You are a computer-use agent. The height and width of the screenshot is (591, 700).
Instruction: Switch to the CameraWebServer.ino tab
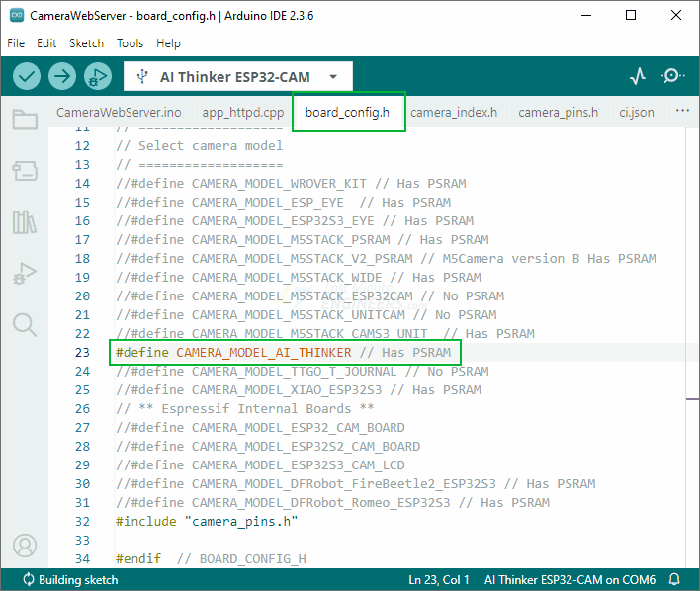click(x=119, y=112)
